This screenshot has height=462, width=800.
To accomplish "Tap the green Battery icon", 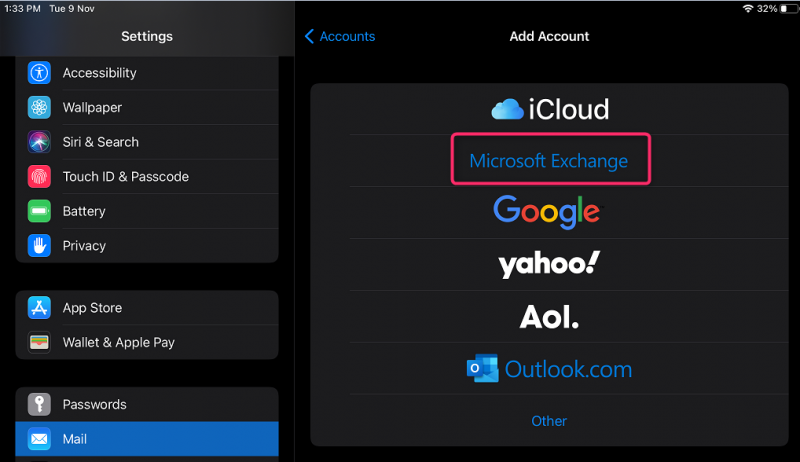I will [39, 211].
